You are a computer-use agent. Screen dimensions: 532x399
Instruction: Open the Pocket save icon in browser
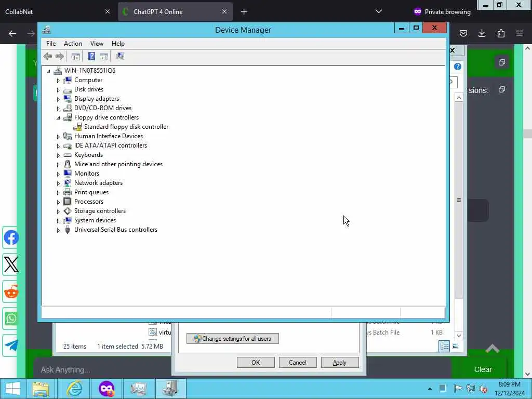click(x=463, y=33)
